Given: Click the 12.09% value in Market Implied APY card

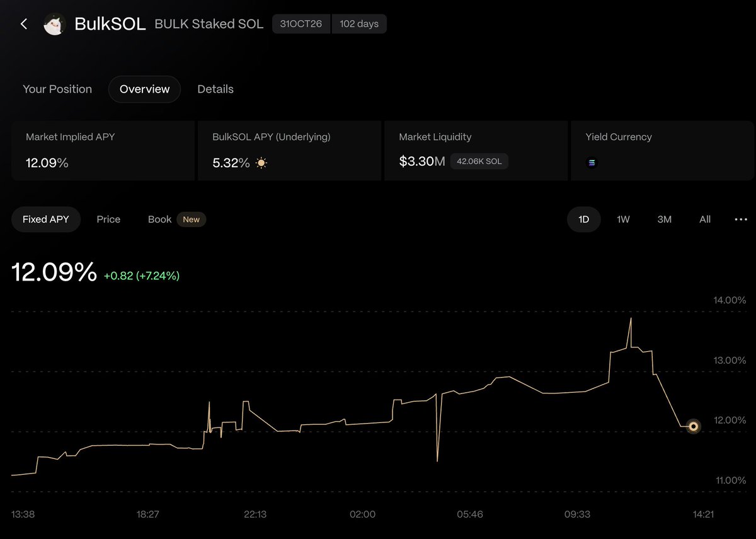Looking at the screenshot, I should tap(47, 163).
